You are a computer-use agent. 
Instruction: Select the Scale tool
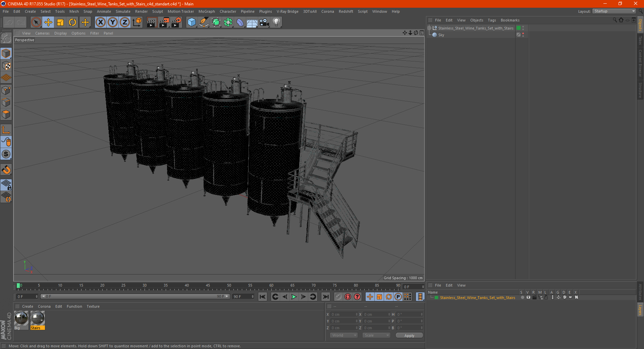point(60,22)
